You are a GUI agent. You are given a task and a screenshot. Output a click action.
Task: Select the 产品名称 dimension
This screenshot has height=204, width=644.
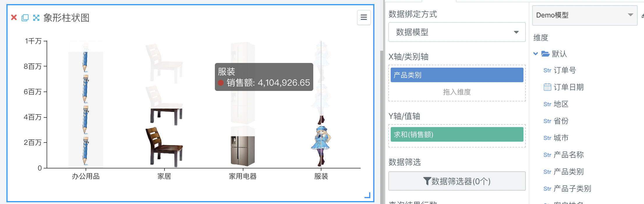569,155
